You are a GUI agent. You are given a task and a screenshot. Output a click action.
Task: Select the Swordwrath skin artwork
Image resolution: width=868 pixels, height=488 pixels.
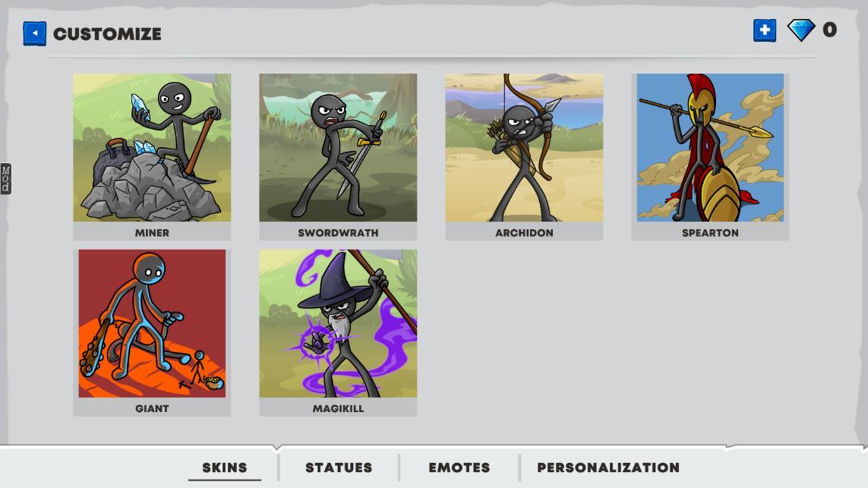click(338, 148)
